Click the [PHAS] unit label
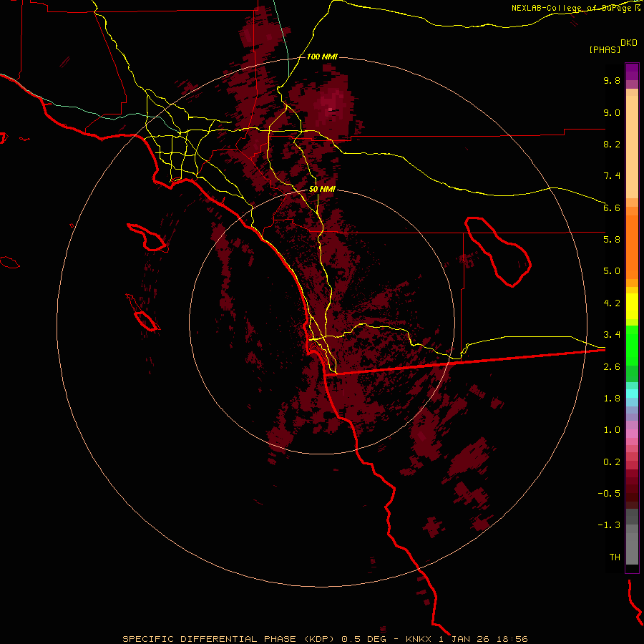644x644 pixels. pyautogui.click(x=605, y=49)
